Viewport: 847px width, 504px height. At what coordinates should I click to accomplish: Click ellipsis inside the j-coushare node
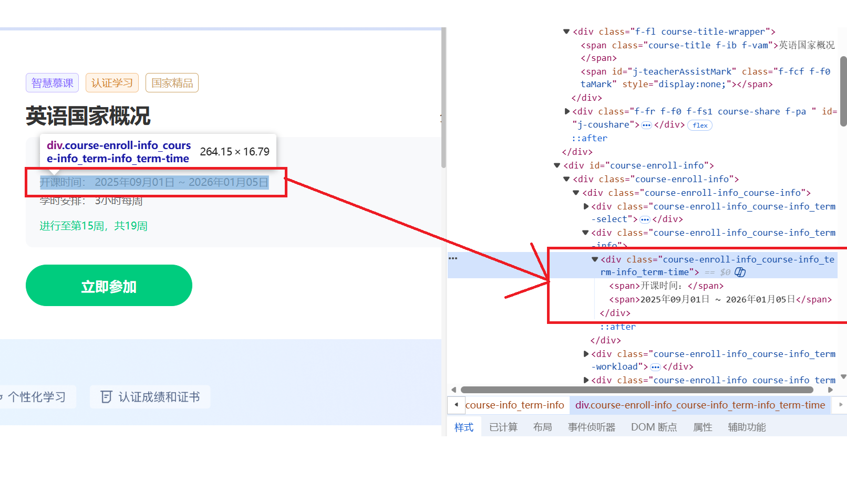point(646,125)
